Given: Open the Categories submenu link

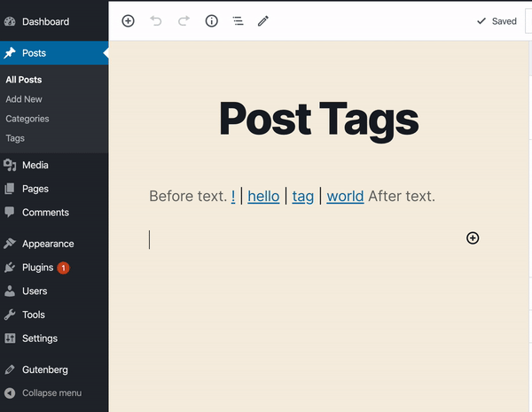Looking at the screenshot, I should tap(27, 119).
